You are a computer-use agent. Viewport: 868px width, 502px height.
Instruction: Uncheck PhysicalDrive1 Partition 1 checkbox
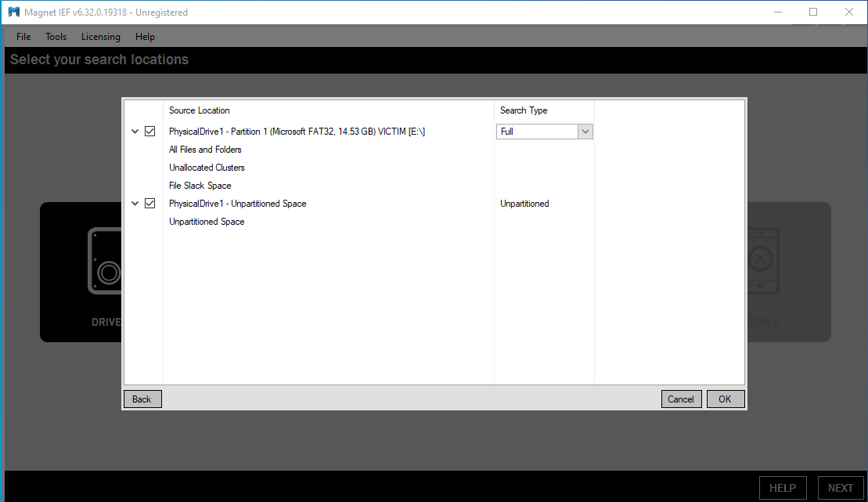coord(150,132)
